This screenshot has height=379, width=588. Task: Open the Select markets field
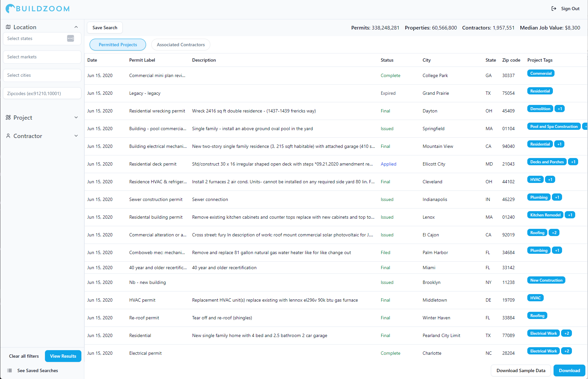coord(42,57)
